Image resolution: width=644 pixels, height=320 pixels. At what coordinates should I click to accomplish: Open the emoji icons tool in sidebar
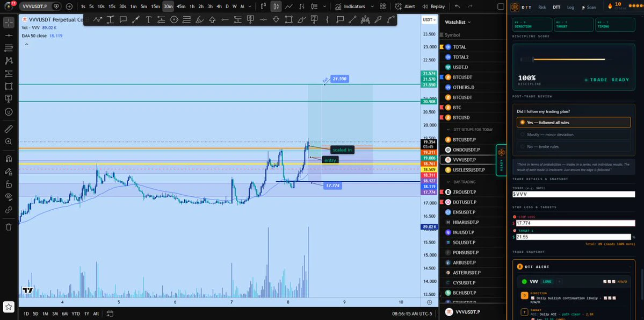(x=9, y=112)
